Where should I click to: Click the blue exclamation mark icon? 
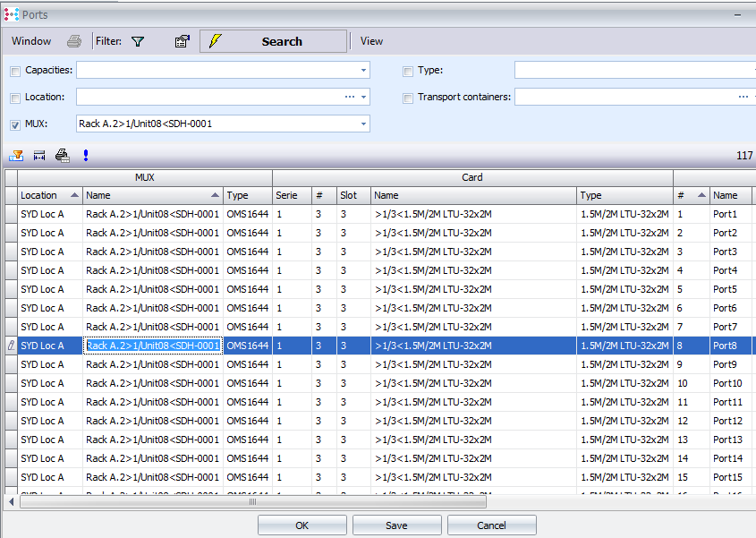[86, 156]
